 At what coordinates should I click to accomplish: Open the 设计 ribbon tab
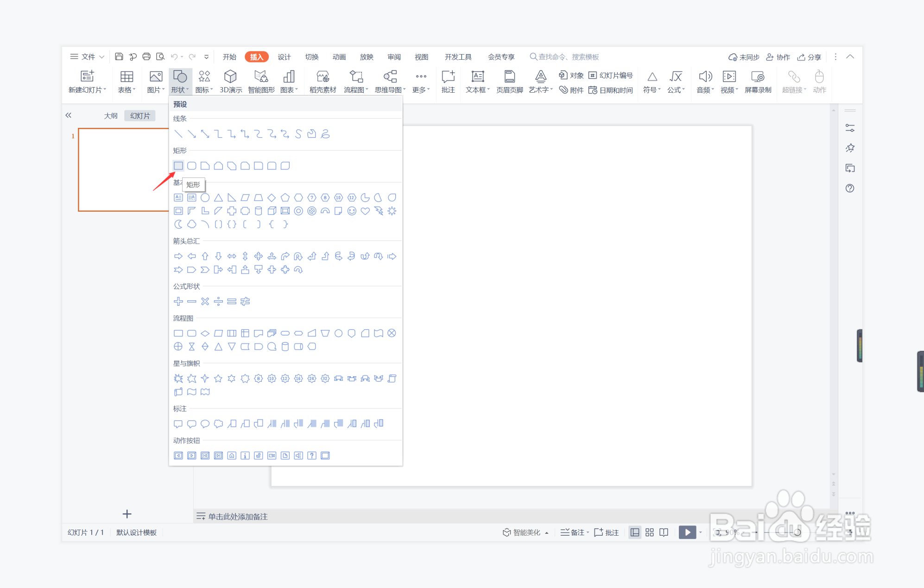(x=284, y=57)
